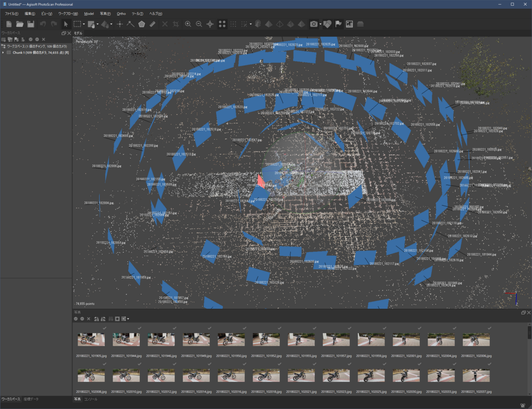This screenshot has width=532, height=409.
Task: Open the ワークフロー menu
Action: tap(68, 14)
